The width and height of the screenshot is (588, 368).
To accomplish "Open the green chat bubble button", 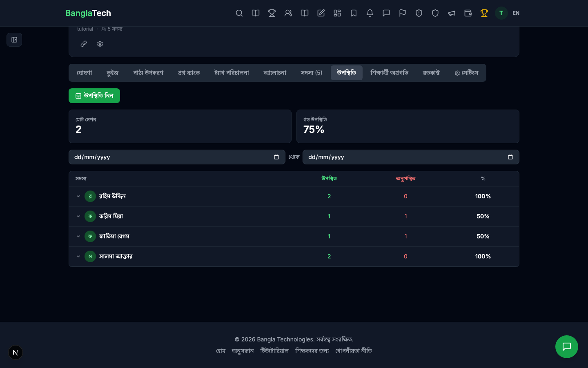I will tap(566, 347).
